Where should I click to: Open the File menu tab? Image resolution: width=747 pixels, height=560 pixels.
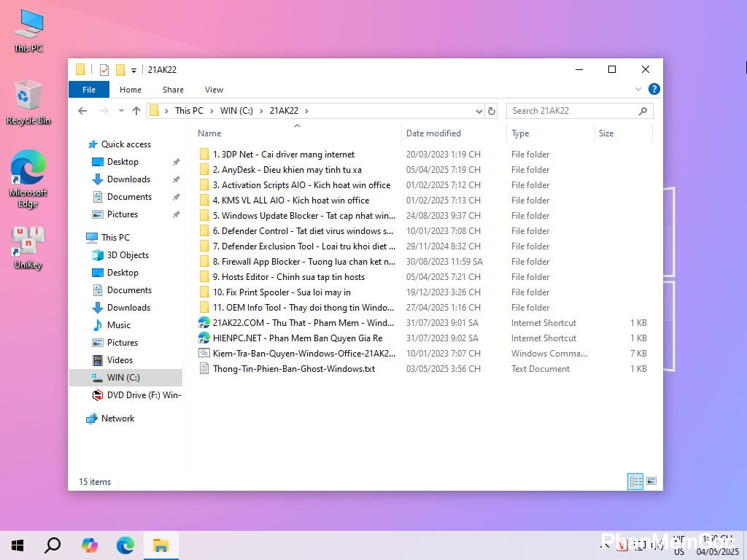coord(89,90)
